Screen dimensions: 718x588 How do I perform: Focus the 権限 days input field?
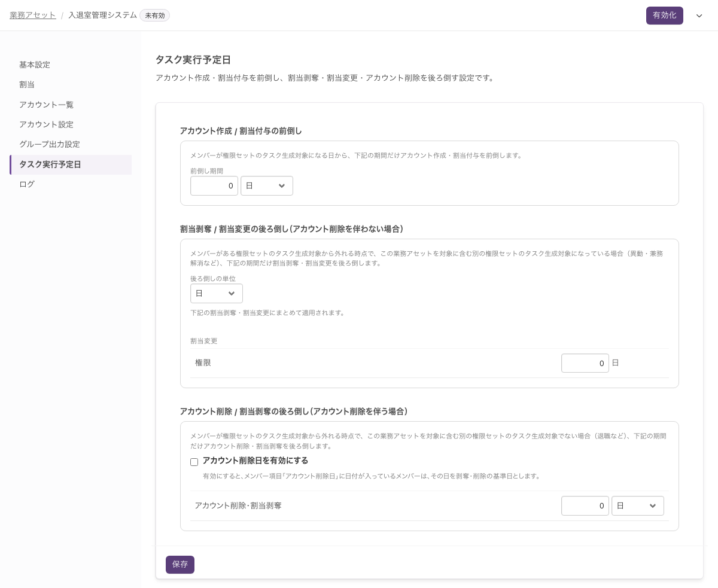tap(585, 363)
